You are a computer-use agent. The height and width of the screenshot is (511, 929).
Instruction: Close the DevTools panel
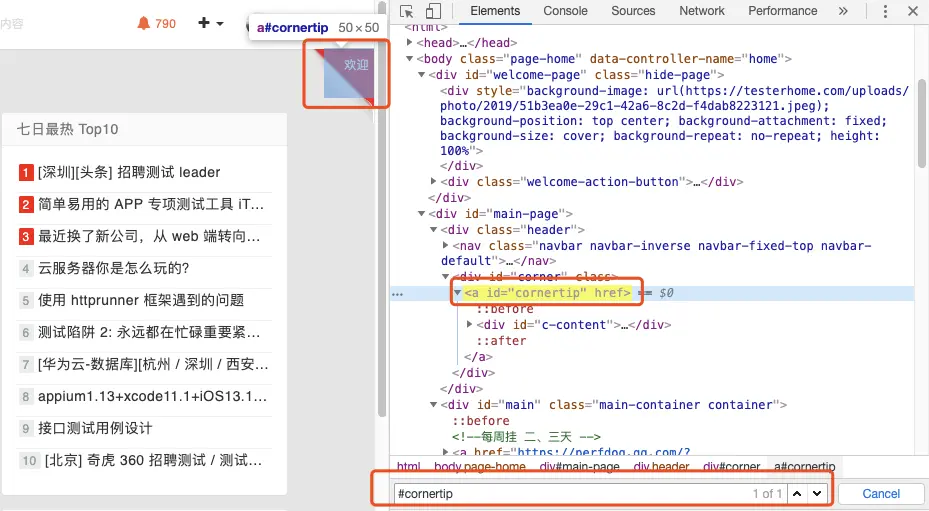913,11
